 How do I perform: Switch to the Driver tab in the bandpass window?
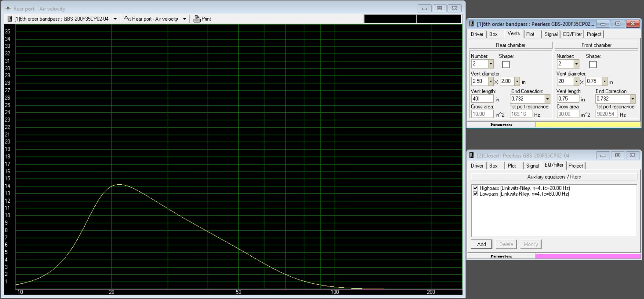pyautogui.click(x=477, y=34)
